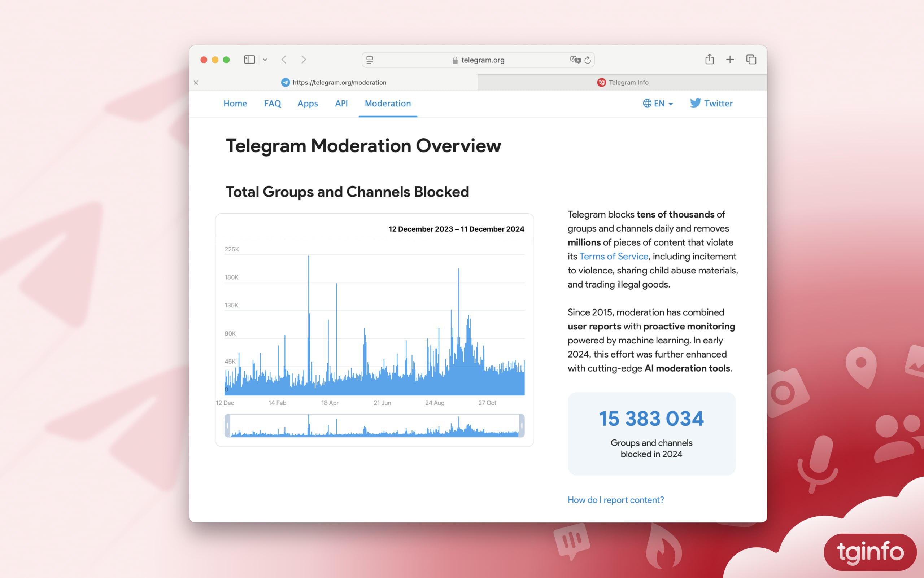Image resolution: width=924 pixels, height=578 pixels.
Task: Open the Share icon in toolbar
Action: [x=710, y=59]
